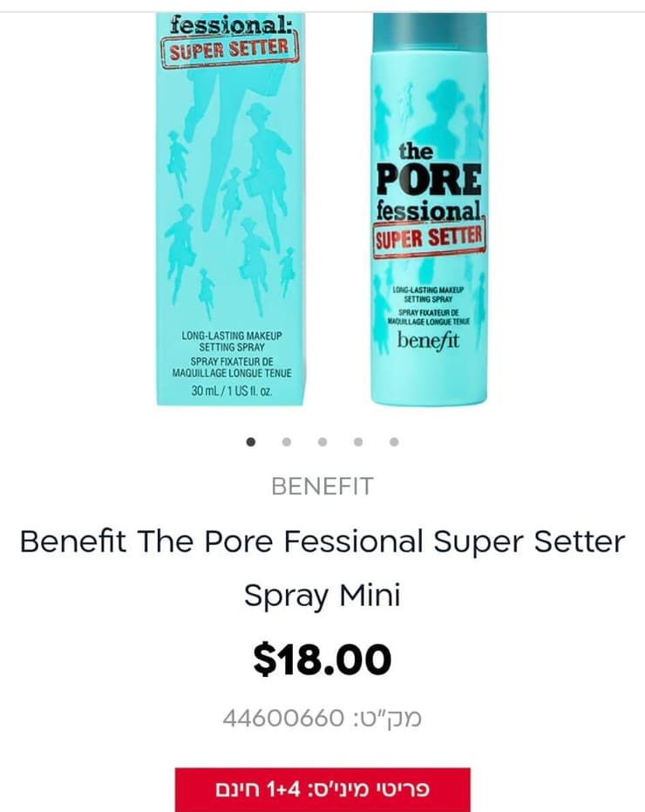Show the last carousel image dot
Viewport: 645px width, 812px height.
coord(395,441)
